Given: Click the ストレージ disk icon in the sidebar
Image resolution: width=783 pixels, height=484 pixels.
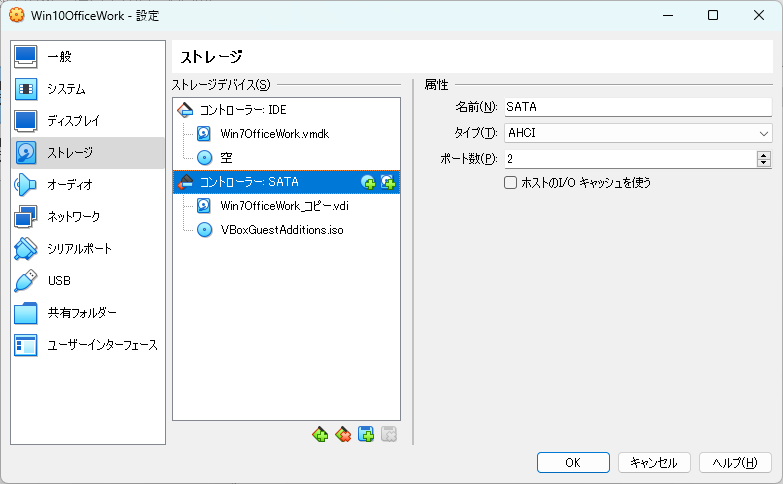Looking at the screenshot, I should [25, 153].
